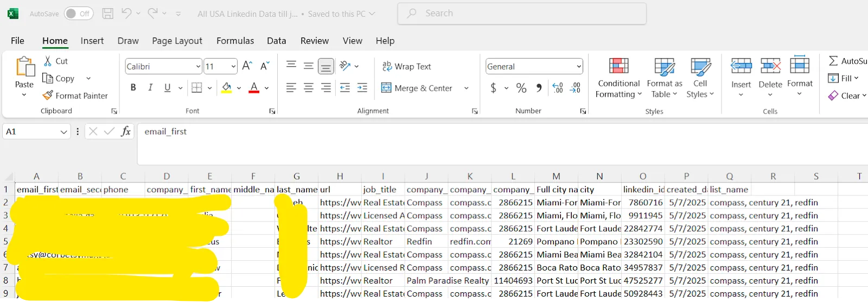Click the Redo arrow icon
This screenshot has width=868, height=302.
click(x=152, y=13)
